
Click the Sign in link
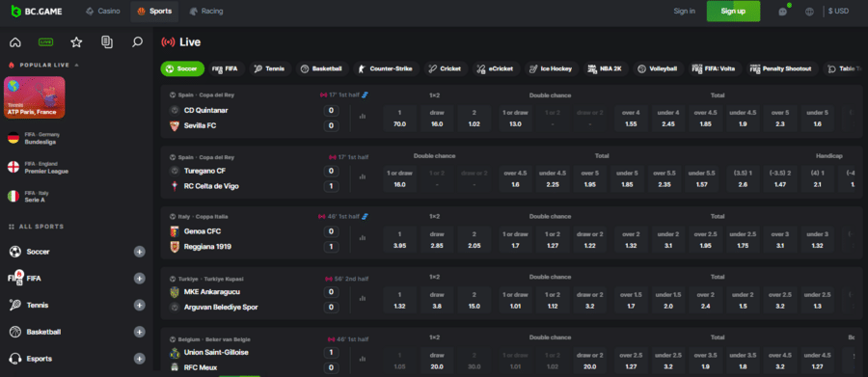pos(684,11)
